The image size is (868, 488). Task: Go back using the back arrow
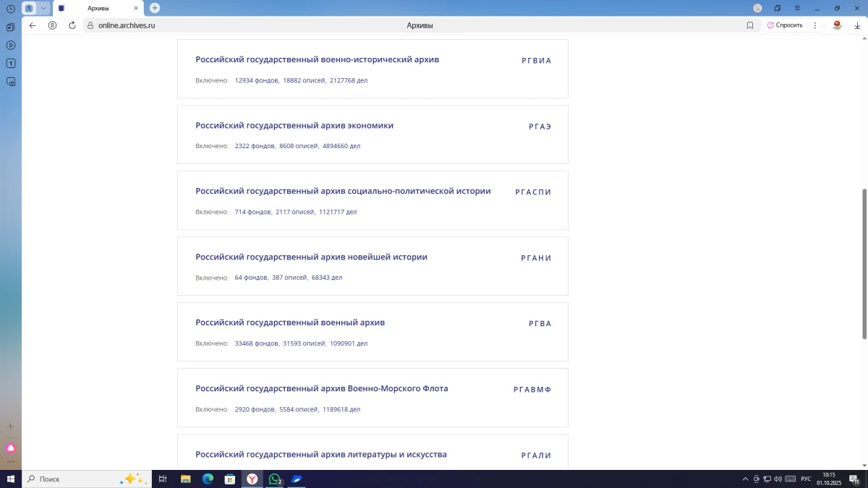[33, 25]
